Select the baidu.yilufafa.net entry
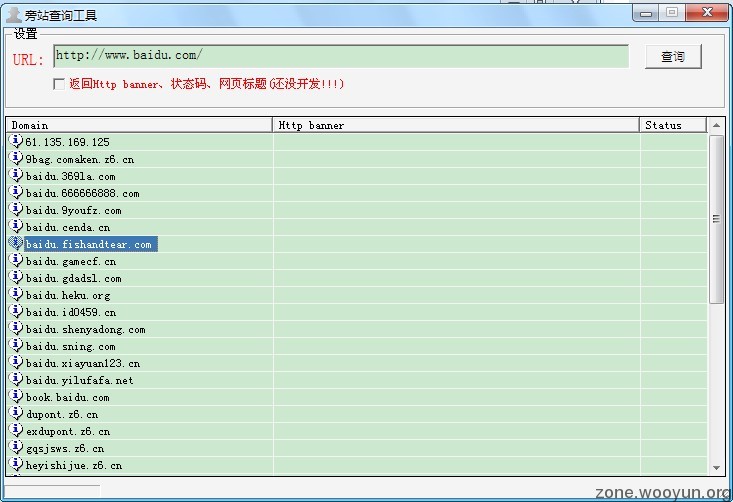This screenshot has width=733, height=502. pos(79,380)
